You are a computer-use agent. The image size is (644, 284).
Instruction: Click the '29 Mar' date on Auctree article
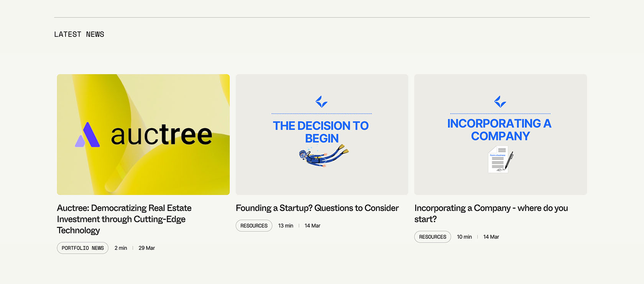click(147, 248)
